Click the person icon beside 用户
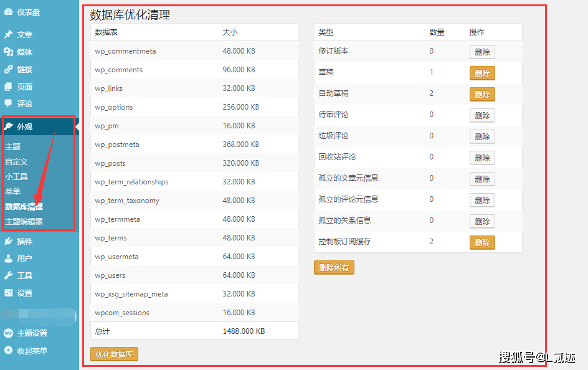Viewport: 588px width, 370px height. point(8,258)
